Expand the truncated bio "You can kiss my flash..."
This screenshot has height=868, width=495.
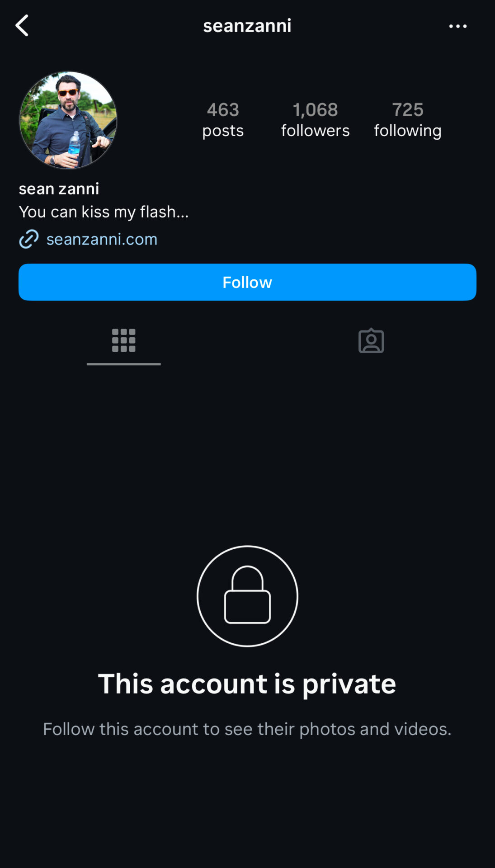point(104,212)
